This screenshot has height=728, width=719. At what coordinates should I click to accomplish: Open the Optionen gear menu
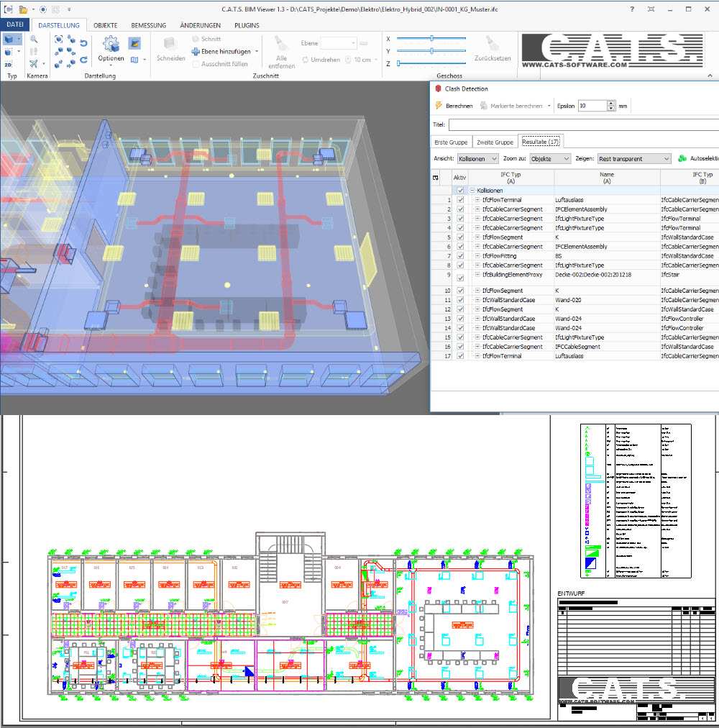click(111, 47)
